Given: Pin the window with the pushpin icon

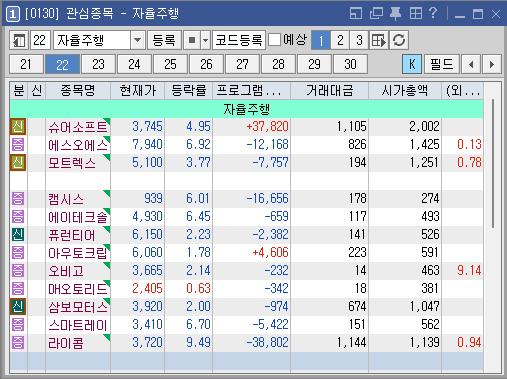Looking at the screenshot, I should tap(396, 14).
